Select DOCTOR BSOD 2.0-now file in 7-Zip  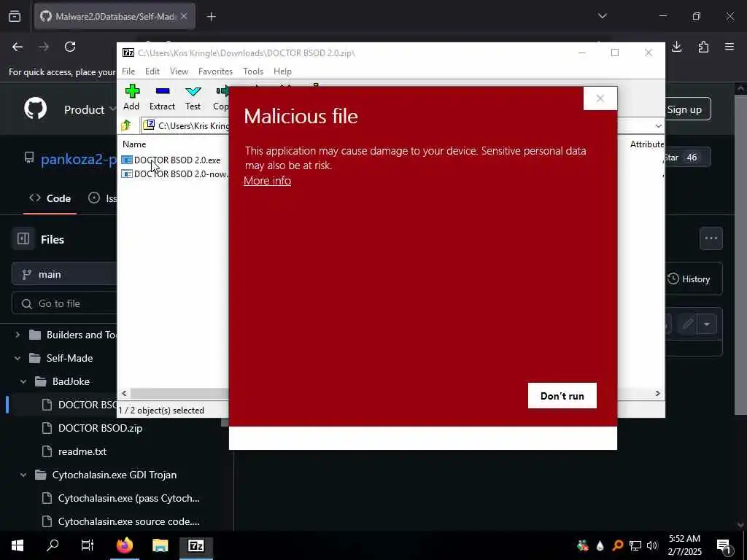click(174, 174)
